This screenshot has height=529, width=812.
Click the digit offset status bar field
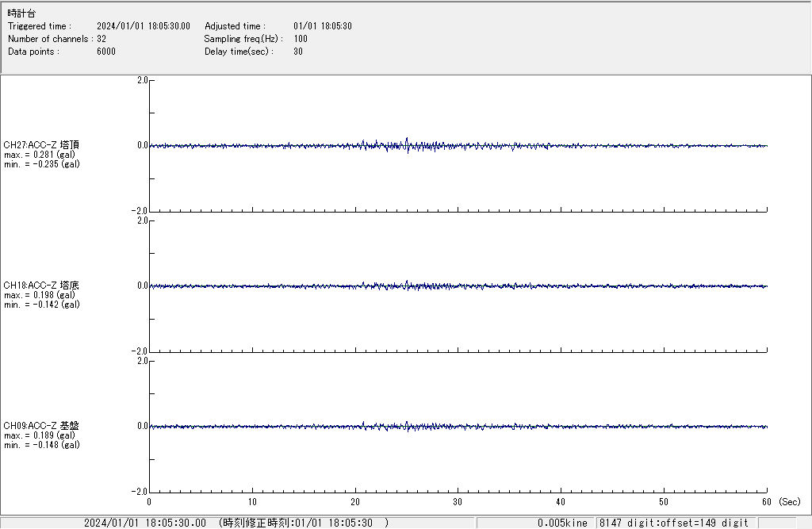(x=674, y=523)
